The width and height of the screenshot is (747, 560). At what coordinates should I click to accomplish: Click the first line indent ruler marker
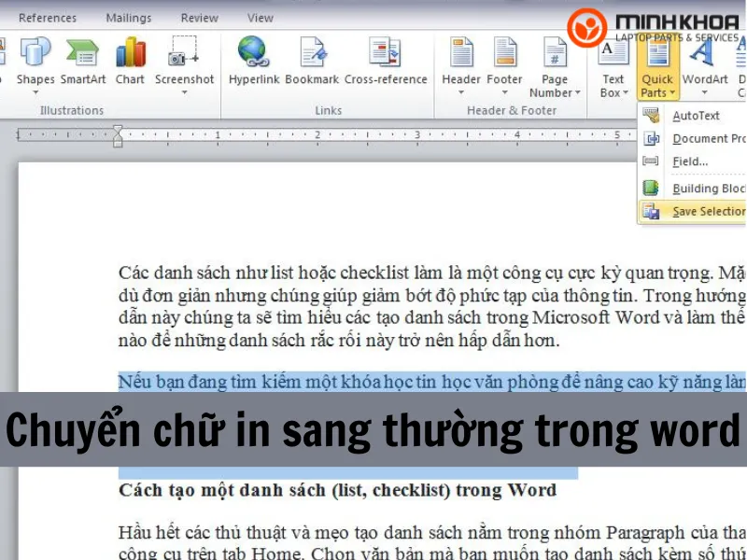(118, 130)
